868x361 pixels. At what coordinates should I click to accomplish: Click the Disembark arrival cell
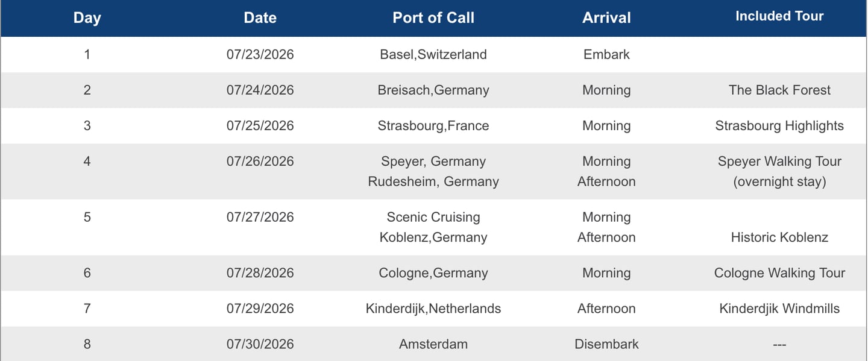coord(606,344)
